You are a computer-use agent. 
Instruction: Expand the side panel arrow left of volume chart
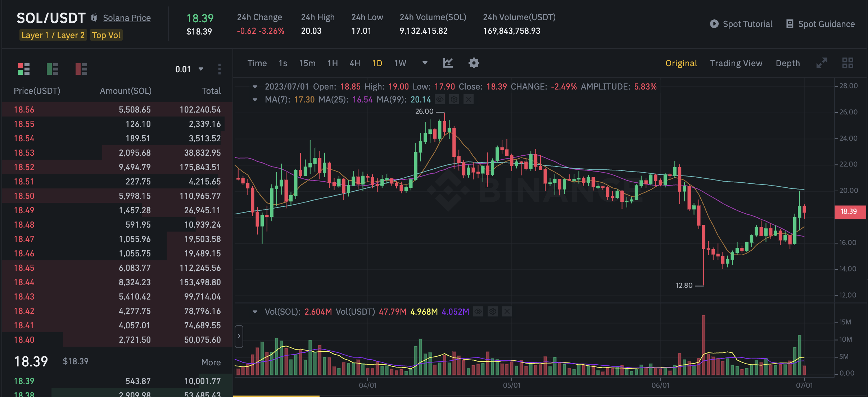[239, 336]
